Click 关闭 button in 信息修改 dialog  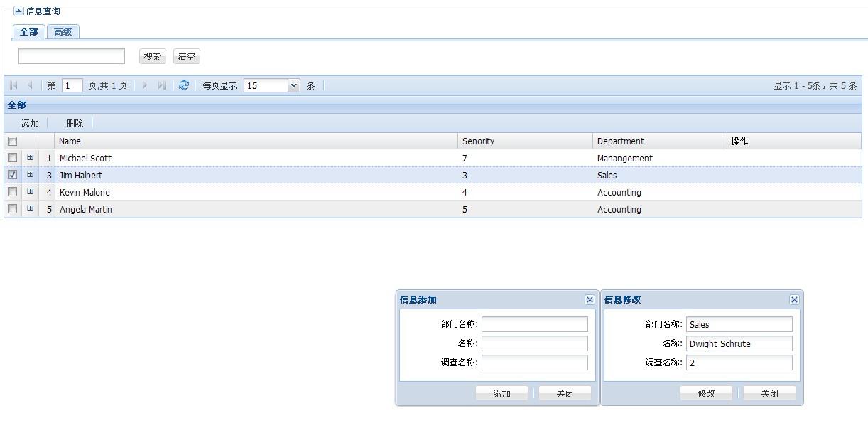tap(769, 393)
